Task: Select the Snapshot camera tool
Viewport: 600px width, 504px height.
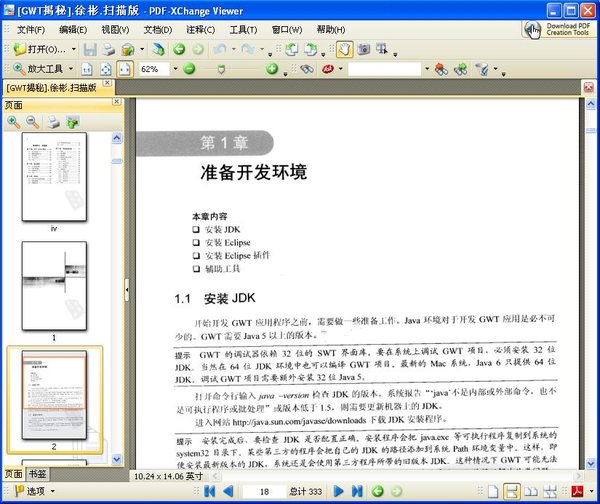Action: pos(364,49)
